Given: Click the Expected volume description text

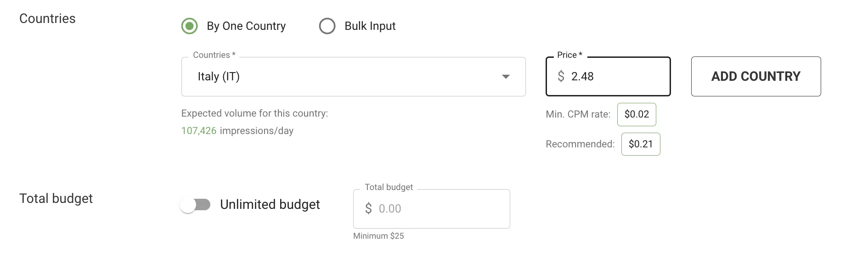Looking at the screenshot, I should pyautogui.click(x=255, y=113).
